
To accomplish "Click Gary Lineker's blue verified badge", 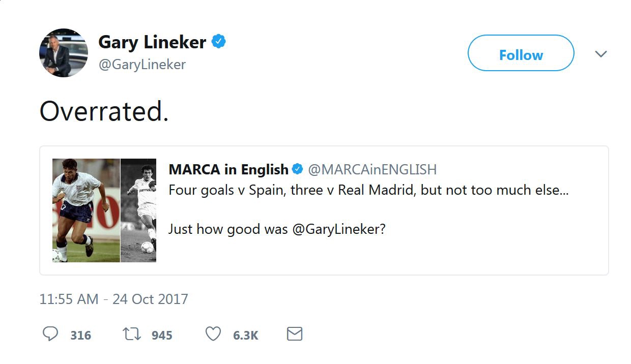I will pyautogui.click(x=218, y=42).
